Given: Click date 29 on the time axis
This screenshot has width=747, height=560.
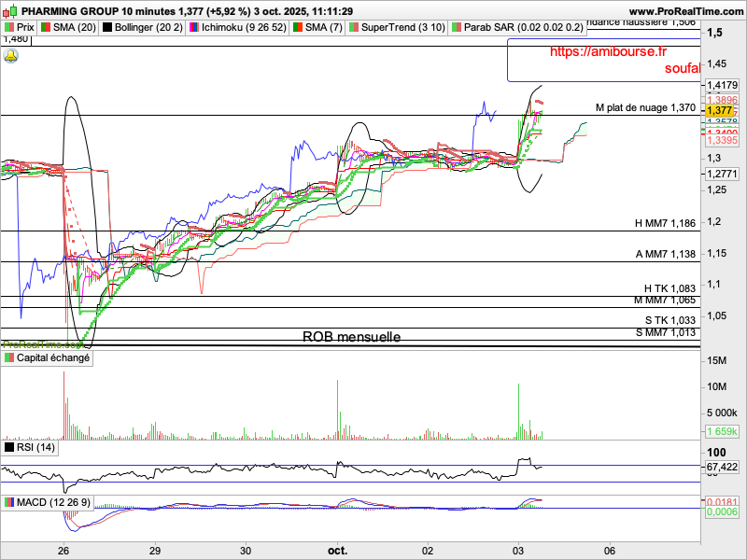Looking at the screenshot, I should point(154,551).
